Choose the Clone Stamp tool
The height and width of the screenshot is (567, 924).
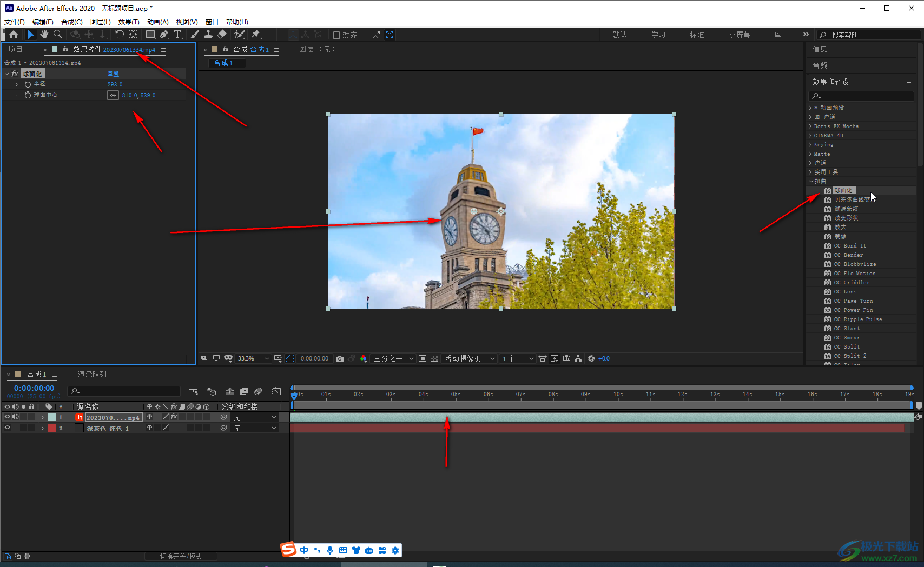pyautogui.click(x=208, y=35)
